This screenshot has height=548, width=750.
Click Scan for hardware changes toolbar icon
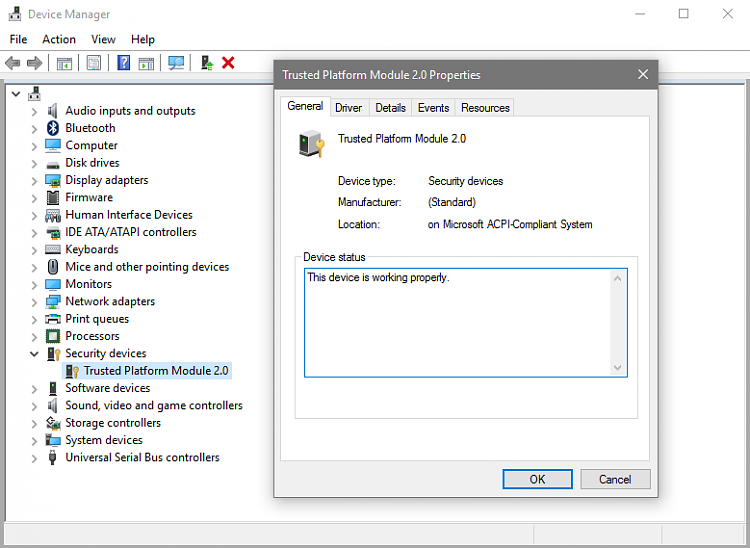click(176, 63)
